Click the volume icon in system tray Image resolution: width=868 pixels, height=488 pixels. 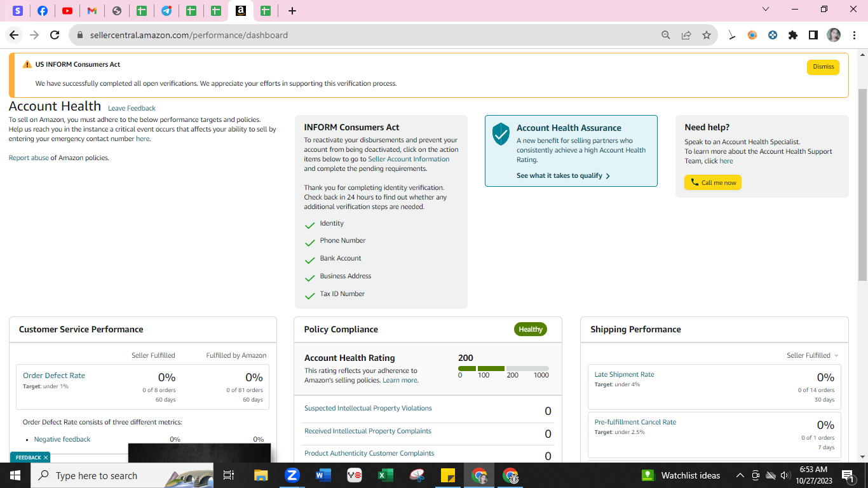(x=785, y=475)
